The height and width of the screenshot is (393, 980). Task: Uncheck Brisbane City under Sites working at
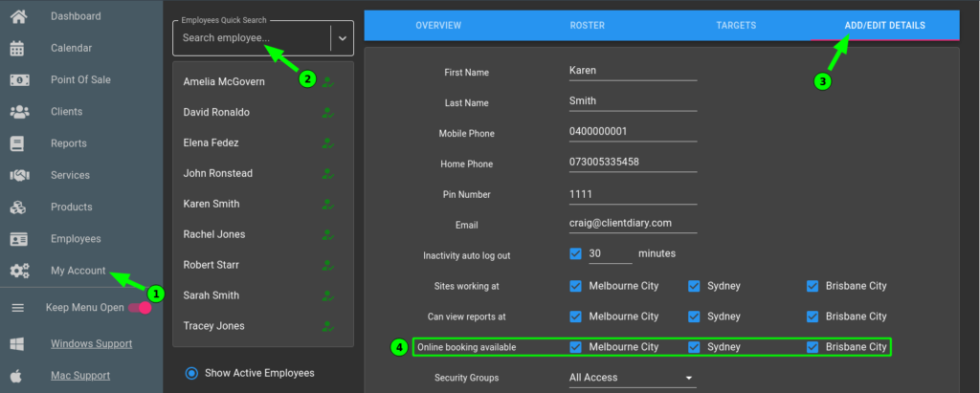tap(812, 286)
